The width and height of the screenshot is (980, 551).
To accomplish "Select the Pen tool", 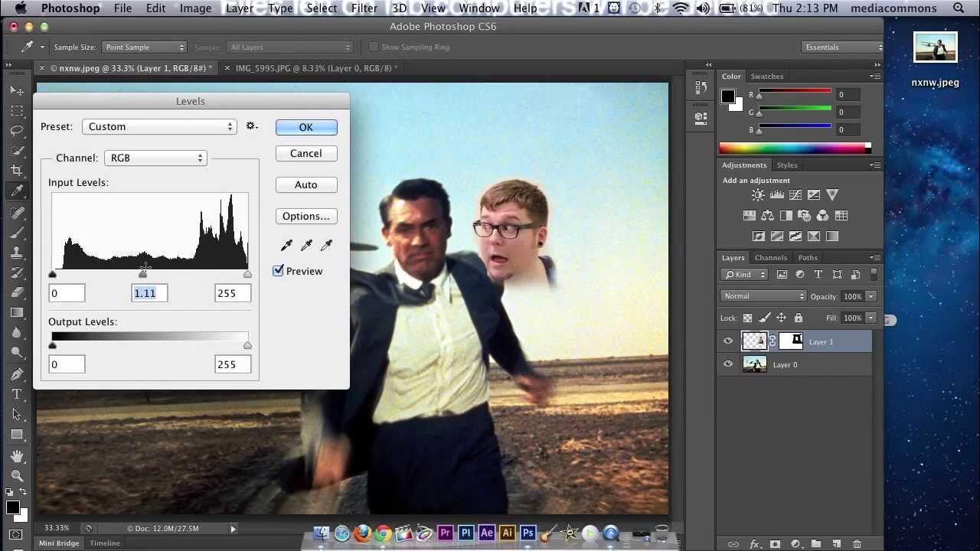I will pyautogui.click(x=17, y=374).
